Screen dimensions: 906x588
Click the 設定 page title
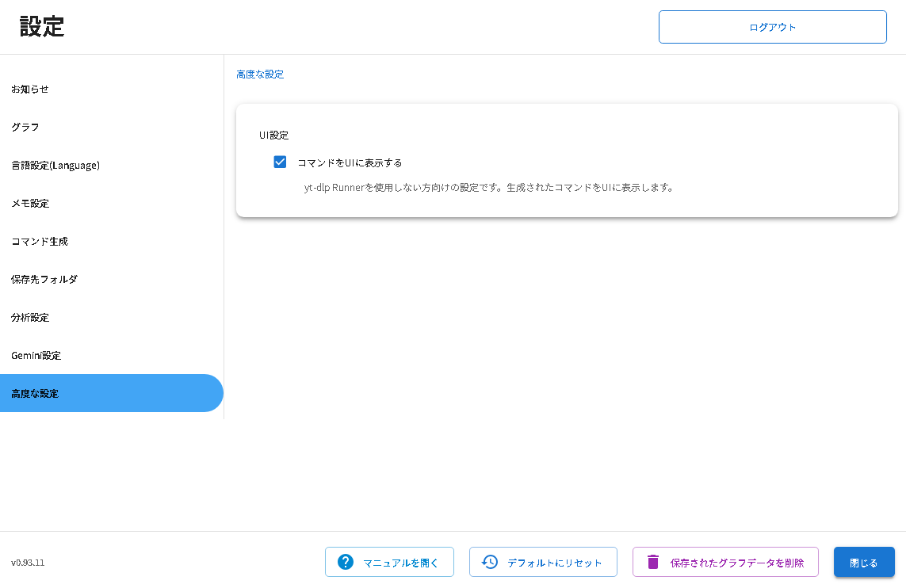click(x=41, y=27)
